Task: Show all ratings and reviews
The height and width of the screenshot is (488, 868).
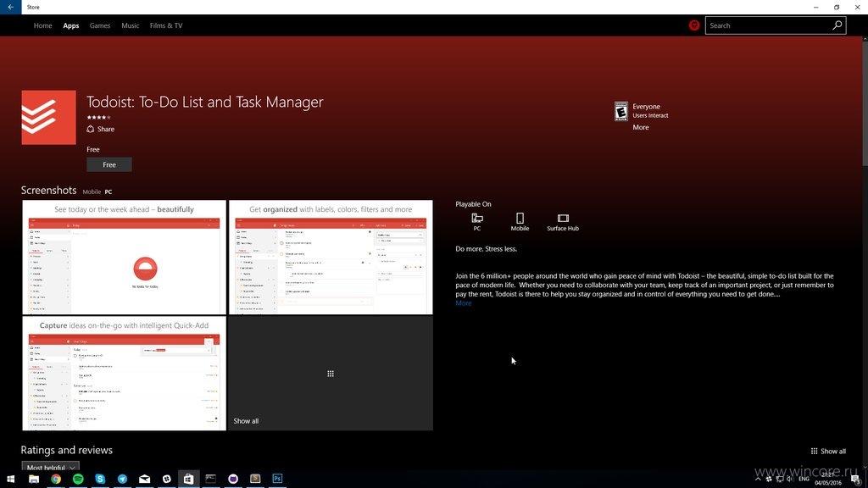Action: 828,451
